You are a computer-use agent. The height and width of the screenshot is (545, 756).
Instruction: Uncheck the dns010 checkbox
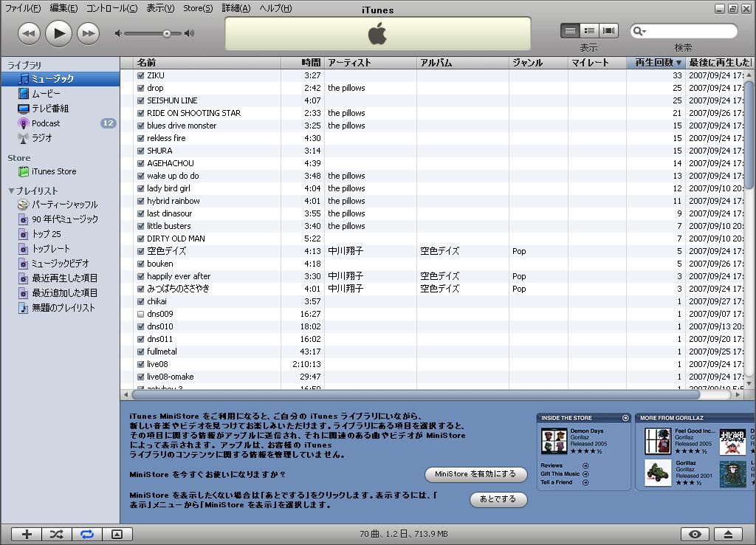coord(141,326)
